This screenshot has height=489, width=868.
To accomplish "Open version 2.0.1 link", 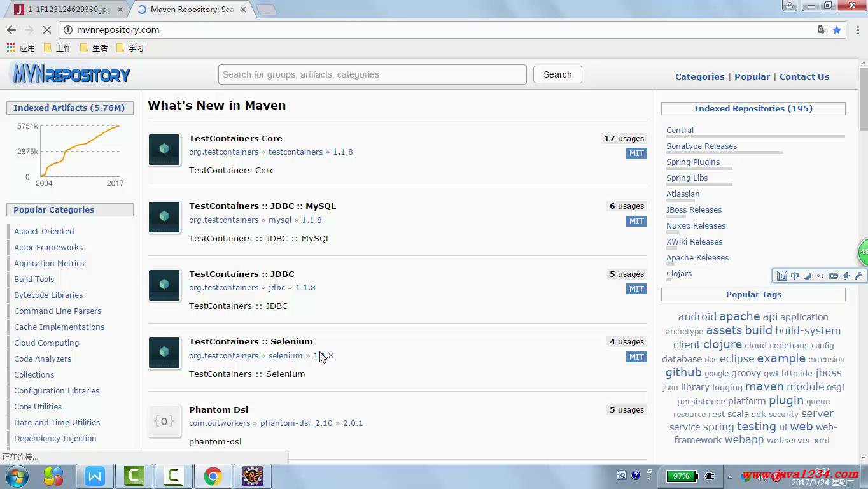I will [353, 423].
